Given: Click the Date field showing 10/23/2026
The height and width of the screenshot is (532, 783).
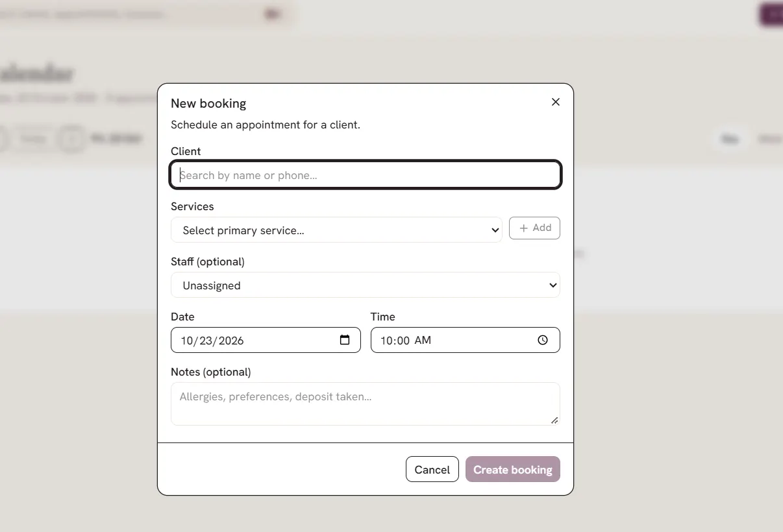Looking at the screenshot, I should [x=266, y=340].
